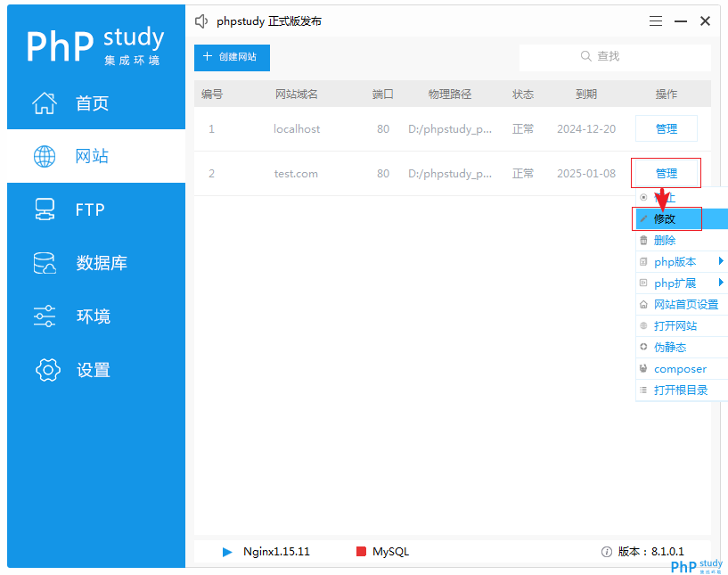Click the 查找 search input field

pos(615,57)
